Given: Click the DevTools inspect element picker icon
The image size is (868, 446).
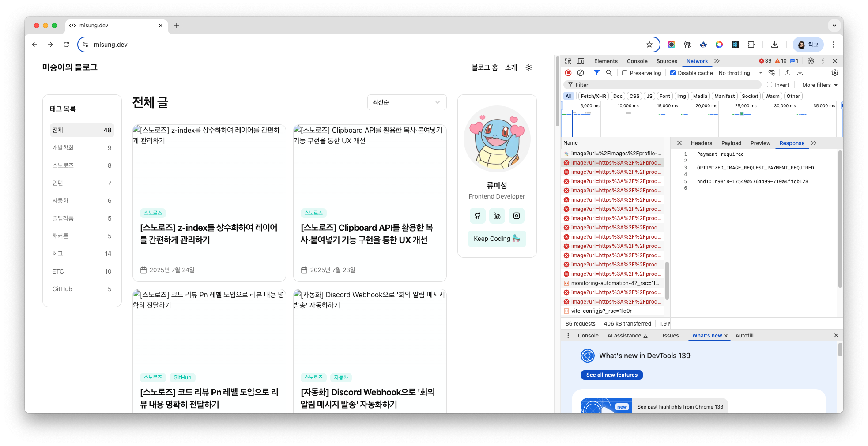Looking at the screenshot, I should coord(568,61).
